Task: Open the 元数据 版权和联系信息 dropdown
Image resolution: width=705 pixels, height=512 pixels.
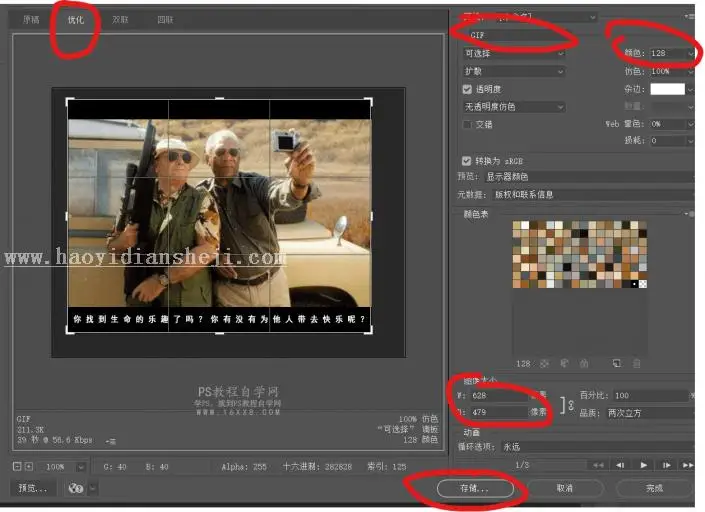Action: click(x=593, y=195)
